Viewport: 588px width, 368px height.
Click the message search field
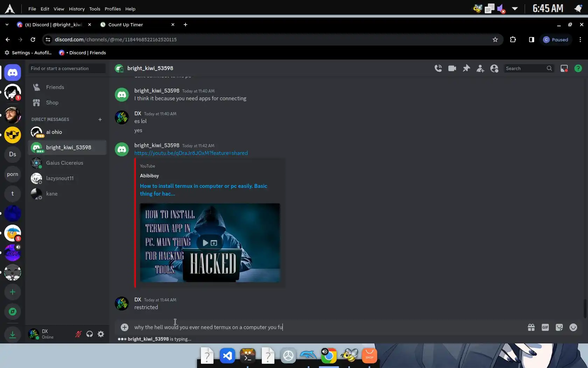coord(528,68)
